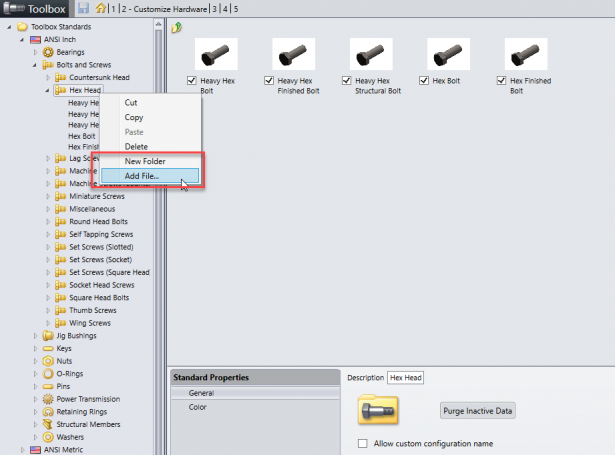Uncheck the Heavy Hex Finished Bolt checkbox
The height and width of the screenshot is (455, 615).
coord(269,80)
